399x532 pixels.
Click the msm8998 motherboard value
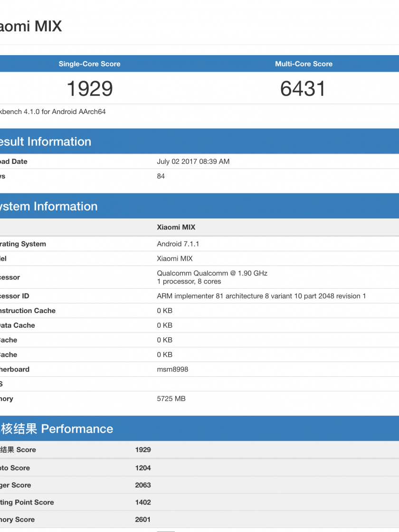[172, 369]
